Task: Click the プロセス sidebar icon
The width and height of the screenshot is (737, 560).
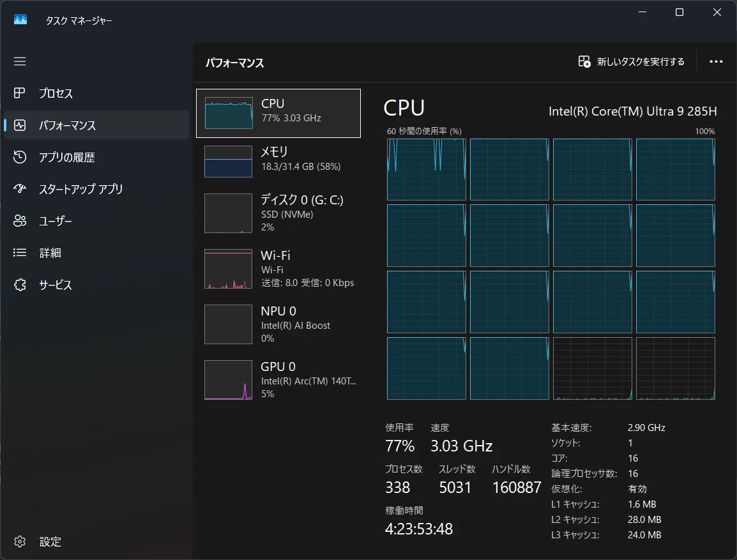Action: coord(20,93)
